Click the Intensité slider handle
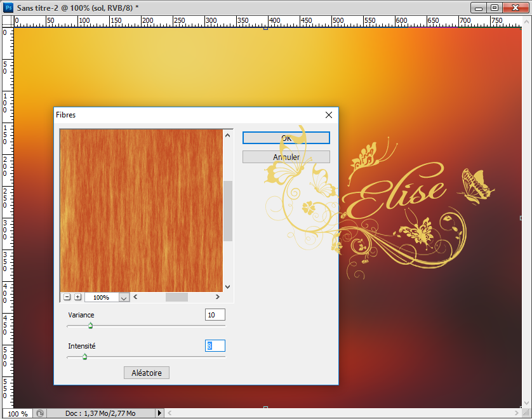532x419 pixels. [x=84, y=357]
